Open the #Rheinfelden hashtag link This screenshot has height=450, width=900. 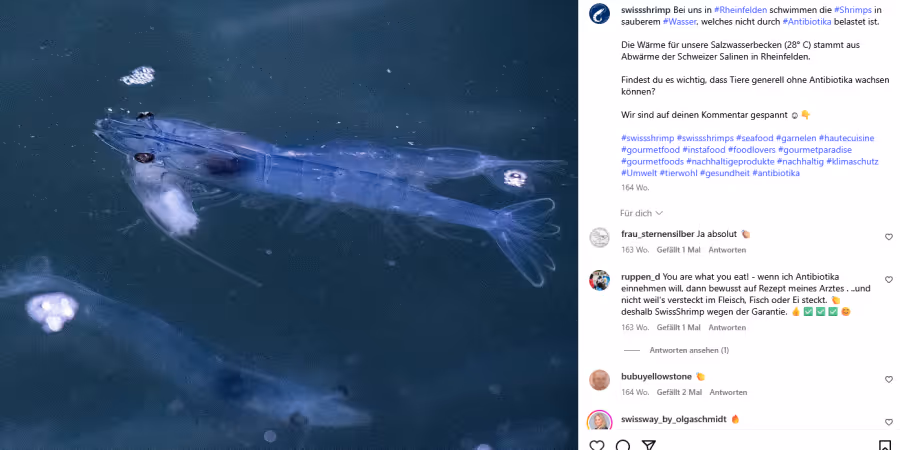740,10
